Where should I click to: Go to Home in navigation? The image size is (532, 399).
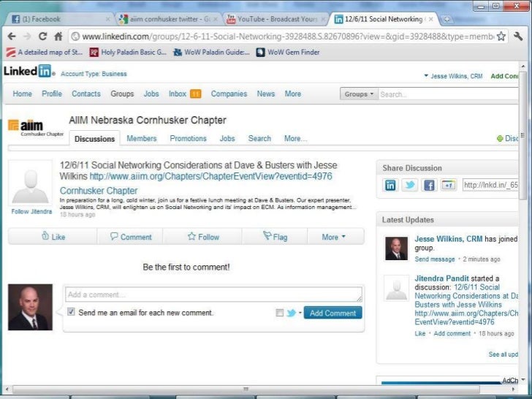pos(23,94)
